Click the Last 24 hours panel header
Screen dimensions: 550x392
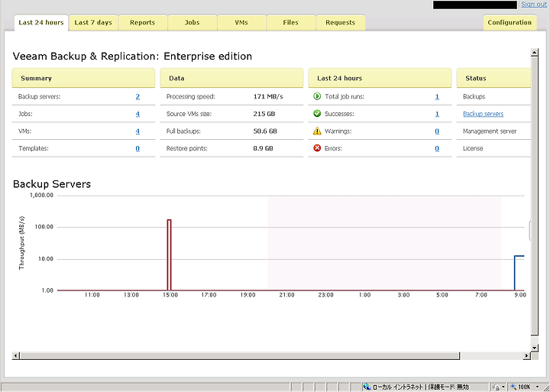[x=380, y=78]
